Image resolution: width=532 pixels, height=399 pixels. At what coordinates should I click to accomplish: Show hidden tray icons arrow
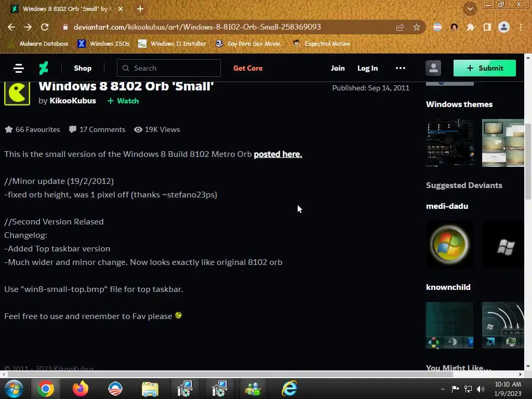point(443,389)
